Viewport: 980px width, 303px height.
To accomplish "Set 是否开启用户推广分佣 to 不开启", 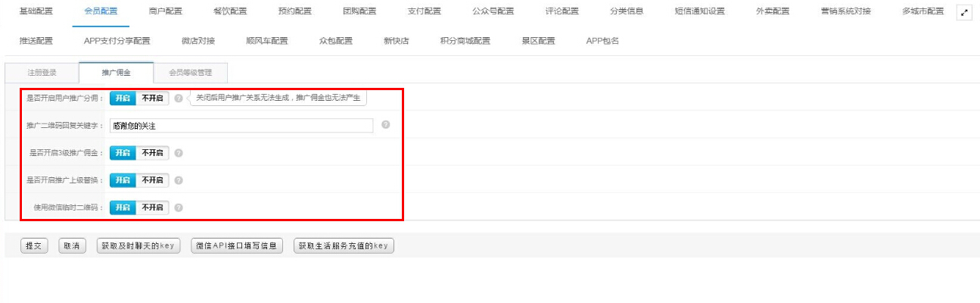I will tap(153, 98).
